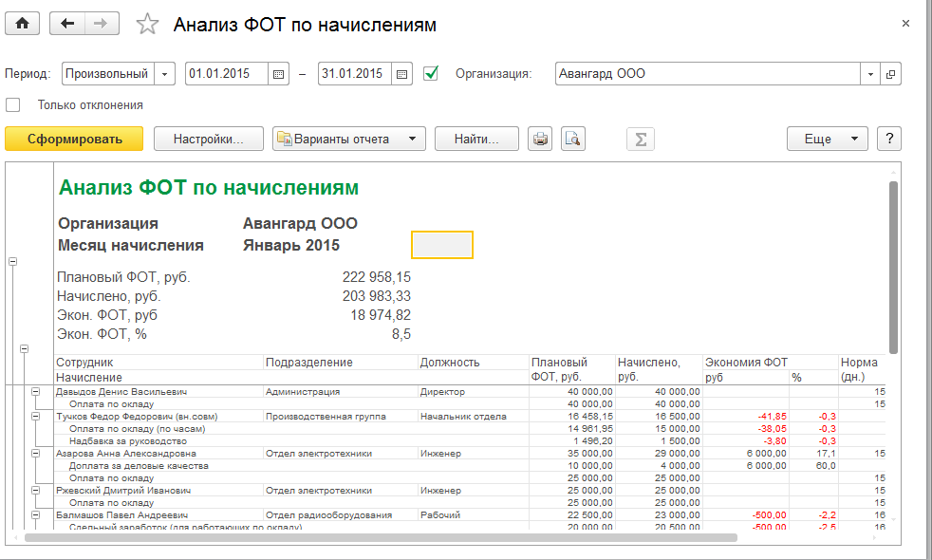Navigate forward with the right arrow
The image size is (932, 560).
(102, 24)
